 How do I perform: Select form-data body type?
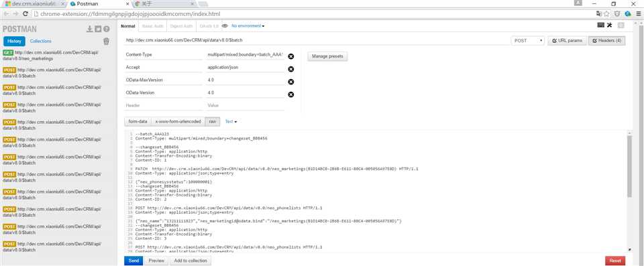point(138,121)
